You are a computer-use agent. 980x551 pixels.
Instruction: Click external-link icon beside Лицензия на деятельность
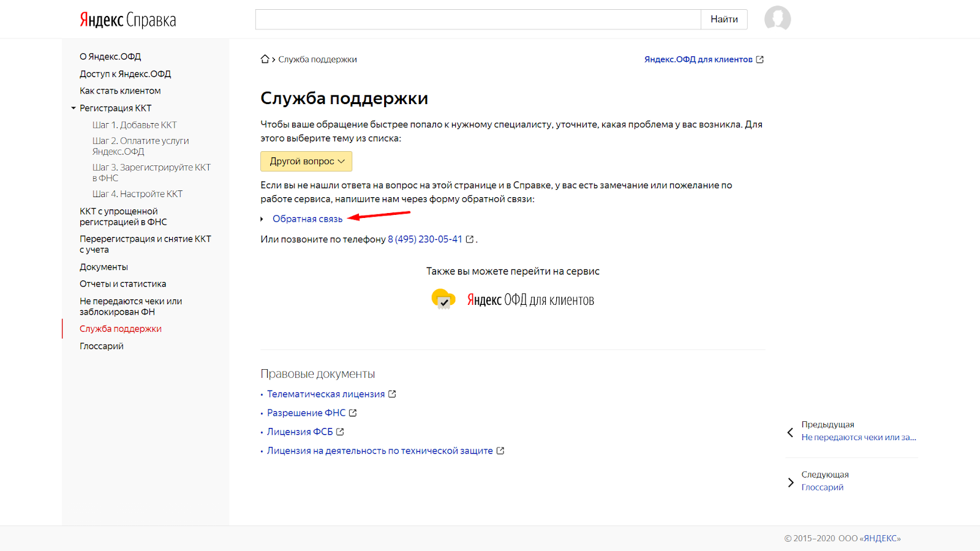(500, 451)
